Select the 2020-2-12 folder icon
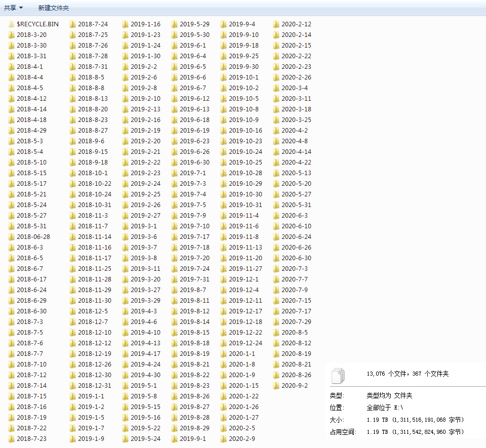The height and width of the screenshot is (448, 486). [x=276, y=24]
